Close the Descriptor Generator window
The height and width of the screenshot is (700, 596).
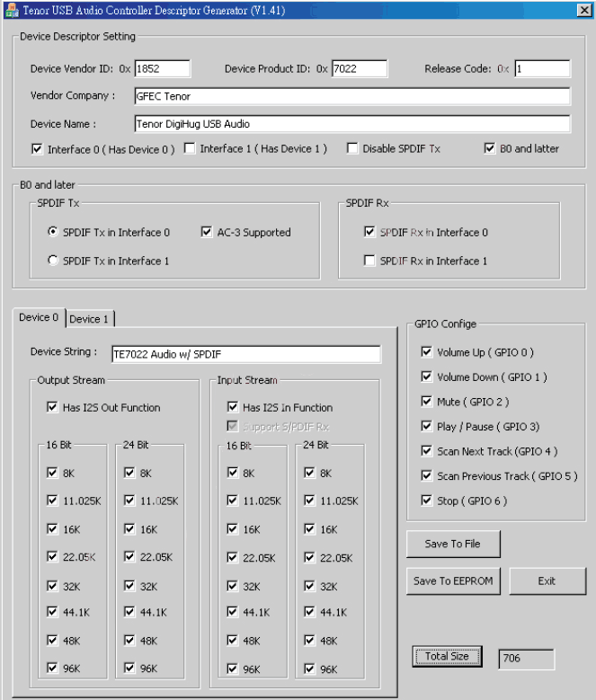584,10
